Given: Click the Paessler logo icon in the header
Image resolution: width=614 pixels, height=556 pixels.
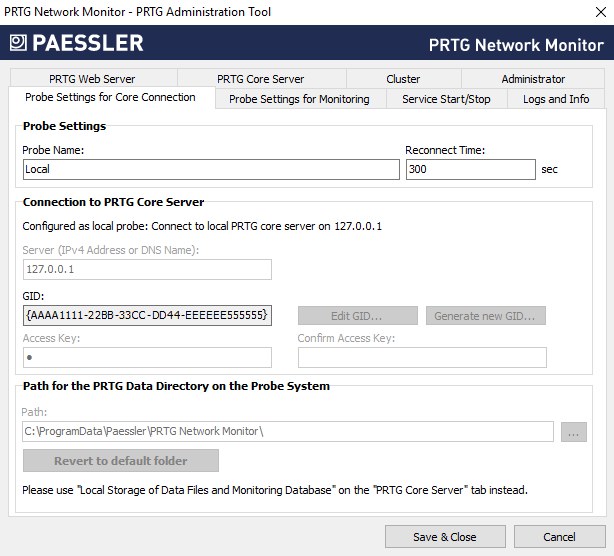Looking at the screenshot, I should [x=19, y=43].
